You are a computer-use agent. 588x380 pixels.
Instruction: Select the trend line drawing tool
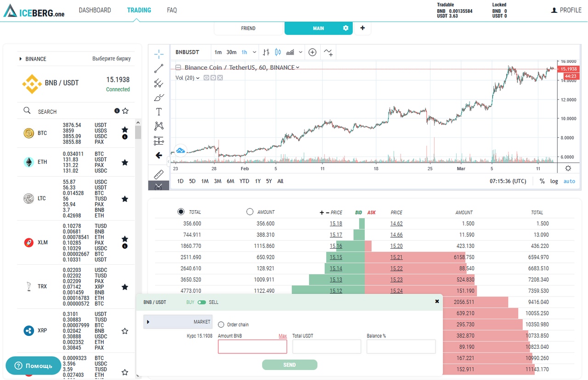pos(158,69)
